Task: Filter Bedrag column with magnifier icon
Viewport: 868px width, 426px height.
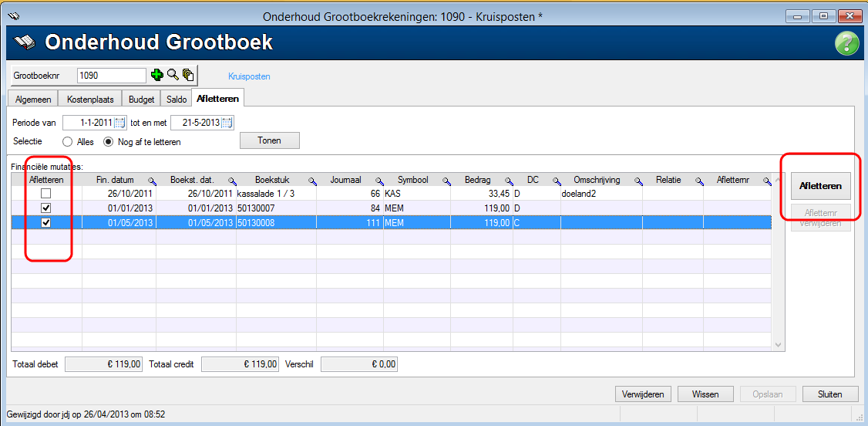Action: click(x=508, y=181)
